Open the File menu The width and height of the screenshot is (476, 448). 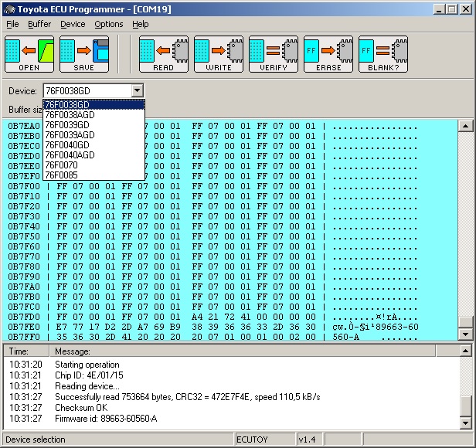point(12,24)
